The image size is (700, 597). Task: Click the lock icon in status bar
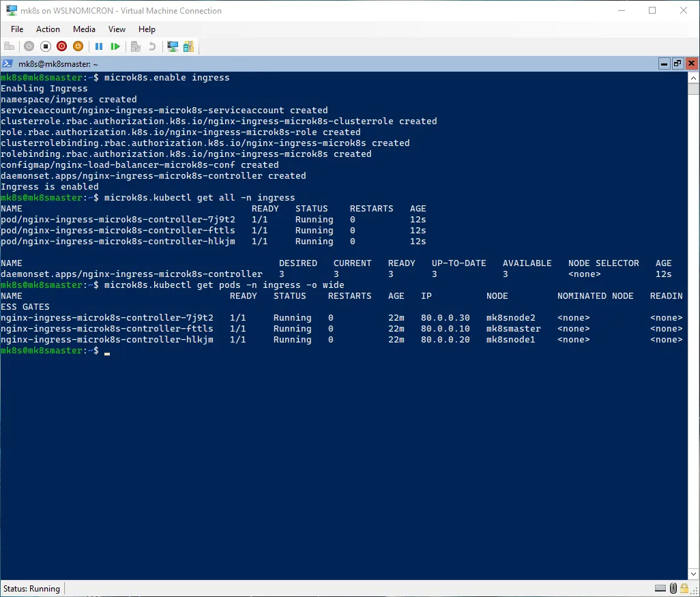[x=684, y=588]
